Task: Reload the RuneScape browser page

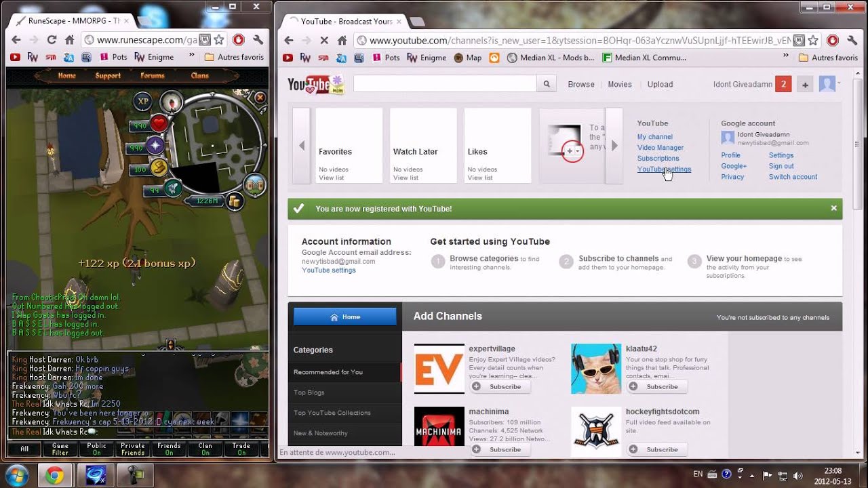Action: click(52, 40)
